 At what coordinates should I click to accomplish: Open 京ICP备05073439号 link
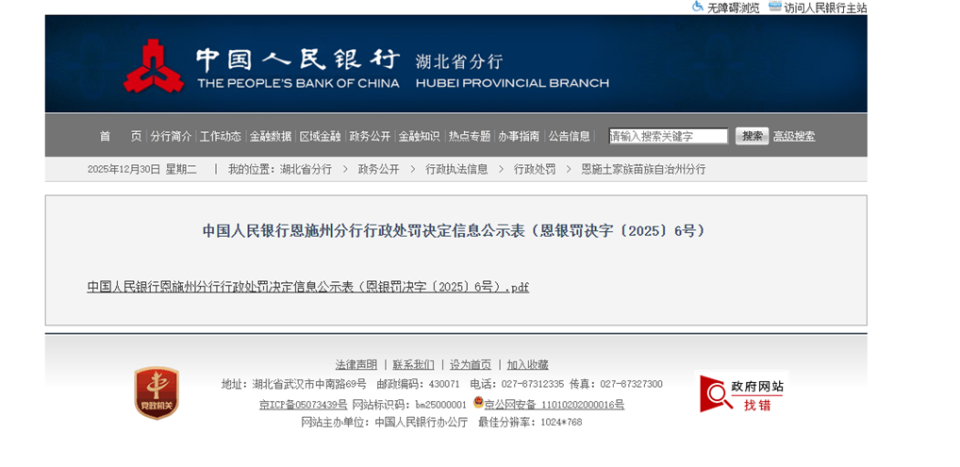tap(303, 405)
